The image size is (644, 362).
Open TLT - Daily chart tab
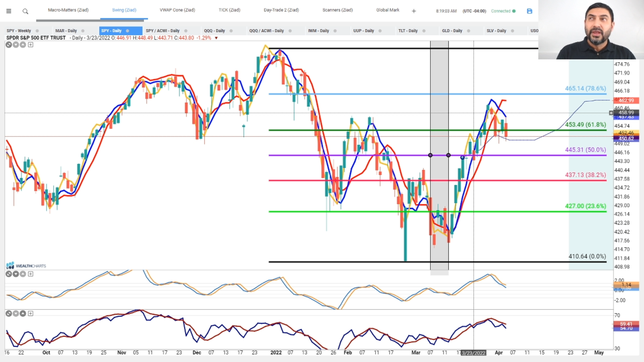click(x=408, y=31)
